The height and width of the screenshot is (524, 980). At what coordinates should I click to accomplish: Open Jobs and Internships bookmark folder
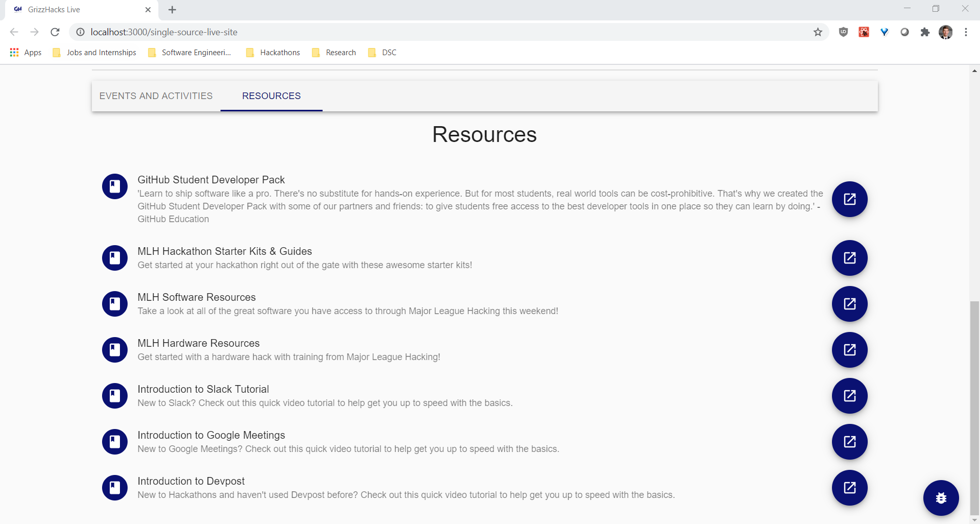point(94,53)
